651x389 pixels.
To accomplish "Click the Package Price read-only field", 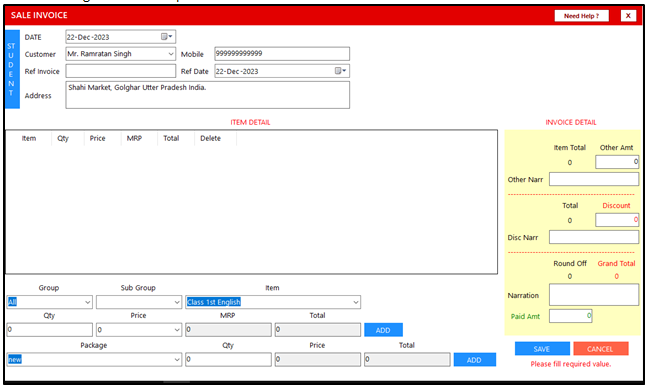I will click(318, 360).
